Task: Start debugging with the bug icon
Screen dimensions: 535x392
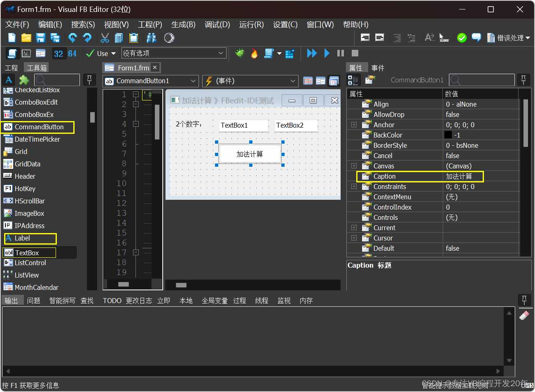Action: coord(240,53)
